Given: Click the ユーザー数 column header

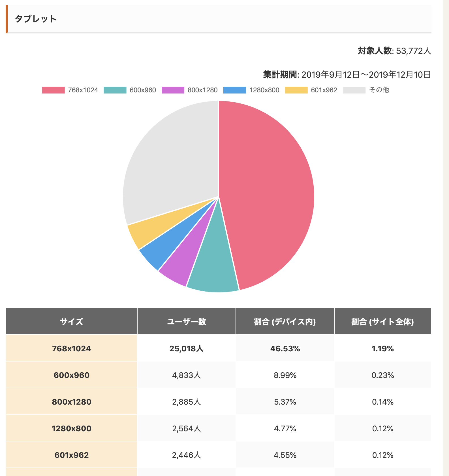Looking at the screenshot, I should coord(187,322).
